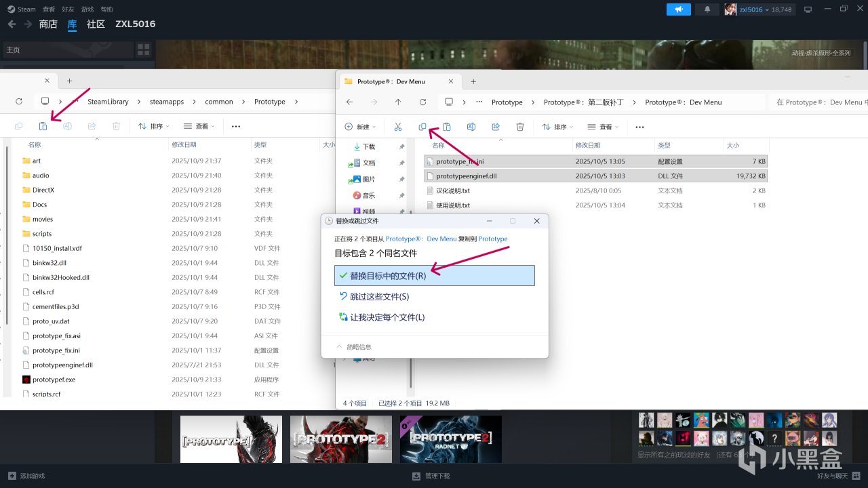
Task: Open the 好友 menu in Steam
Action: 68,9
